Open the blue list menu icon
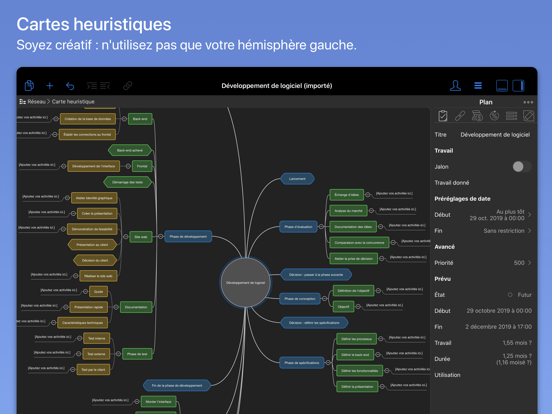 click(478, 86)
